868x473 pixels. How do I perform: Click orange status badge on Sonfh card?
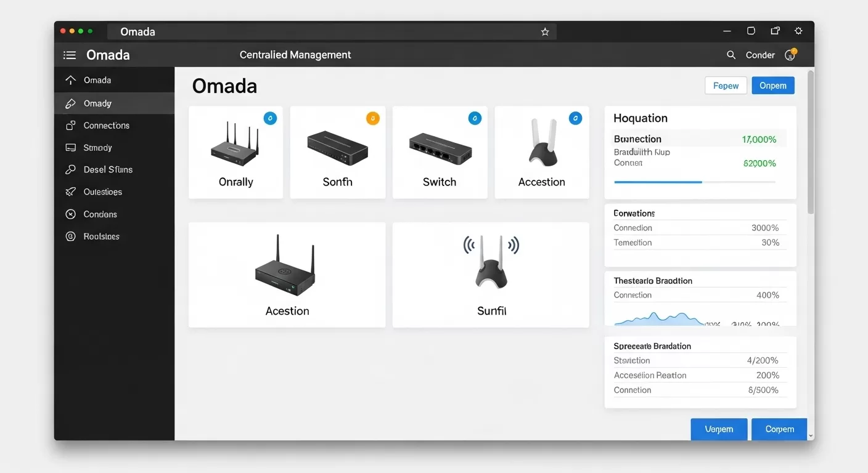(x=372, y=118)
